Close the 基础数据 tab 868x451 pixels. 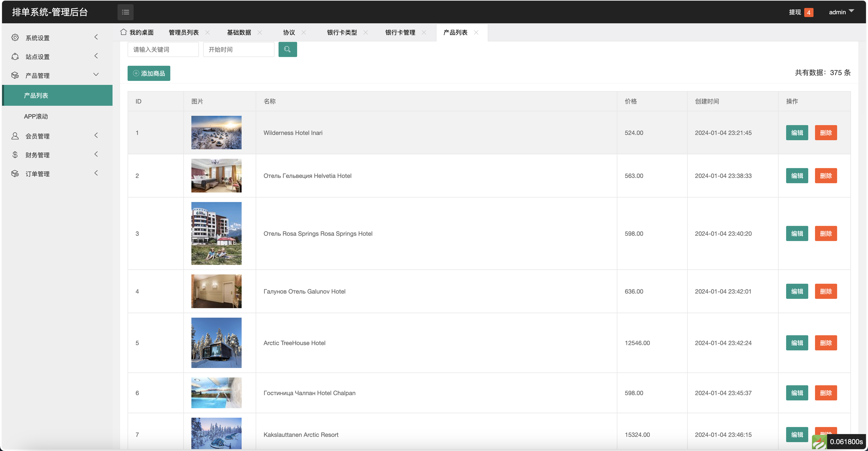point(259,32)
